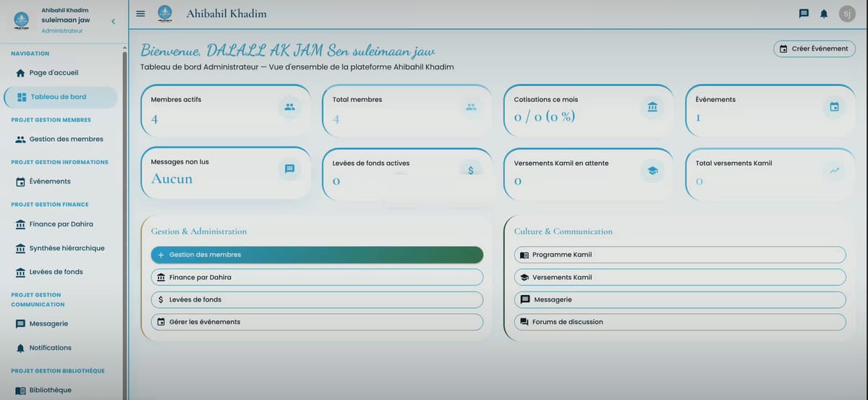The image size is (868, 400).
Task: Open Messagerie button in Culture & Communication
Action: (680, 299)
